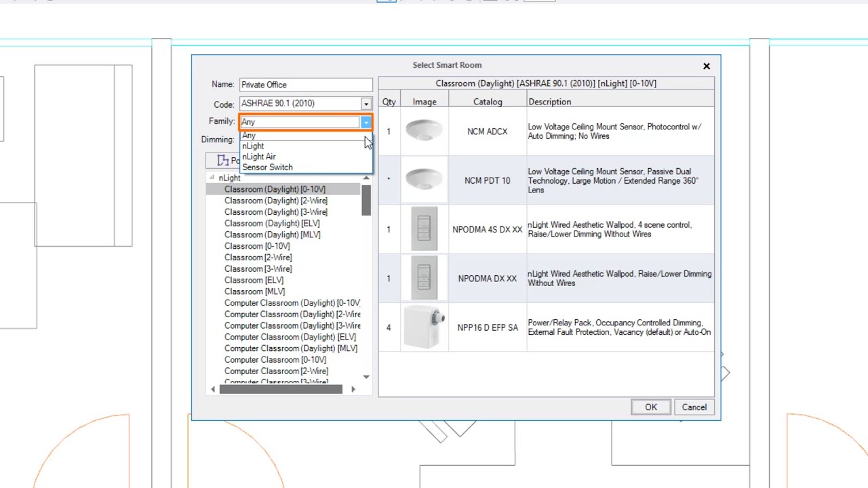The image size is (868, 488).
Task: Select Computer Classroom (Daylight) [ELV]
Action: 290,337
